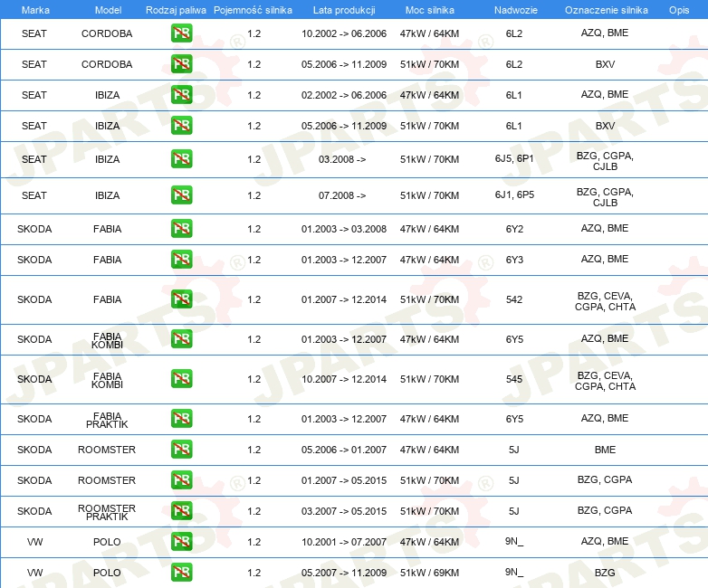Viewport: 708px width, 588px height.
Task: Select the '01.2007 -> 05.2015' date cell
Action: click(x=344, y=480)
